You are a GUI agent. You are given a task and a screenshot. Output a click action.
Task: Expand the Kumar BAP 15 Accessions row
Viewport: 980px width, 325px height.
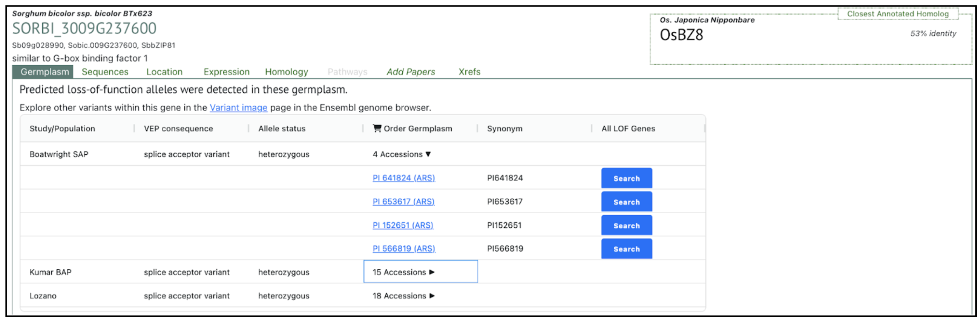click(x=403, y=272)
